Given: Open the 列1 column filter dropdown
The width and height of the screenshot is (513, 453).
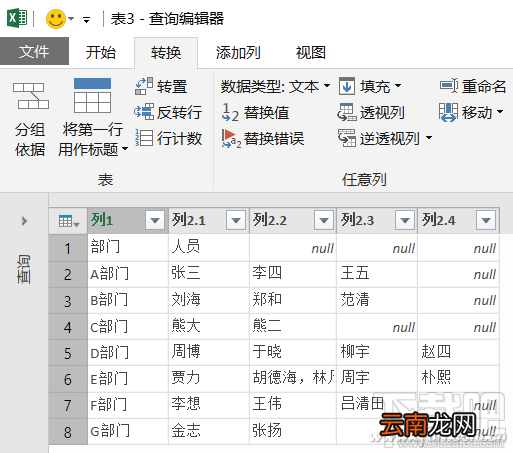Looking at the screenshot, I should pyautogui.click(x=155, y=220).
